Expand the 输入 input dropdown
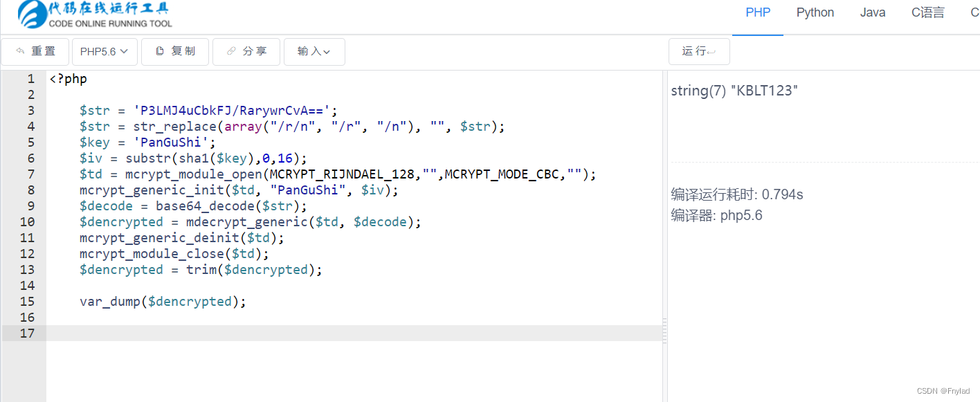 [314, 52]
